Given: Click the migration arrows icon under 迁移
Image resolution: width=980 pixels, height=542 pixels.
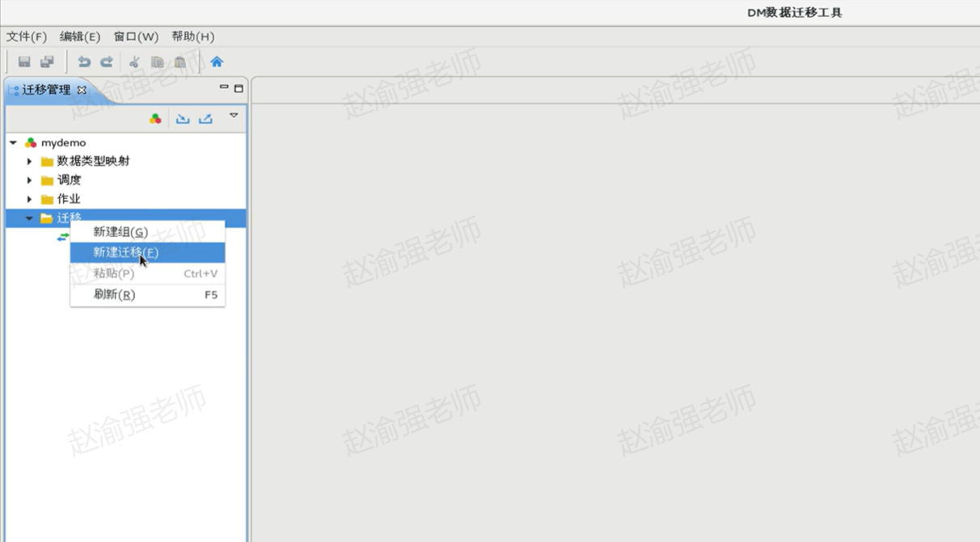Looking at the screenshot, I should click(x=63, y=236).
